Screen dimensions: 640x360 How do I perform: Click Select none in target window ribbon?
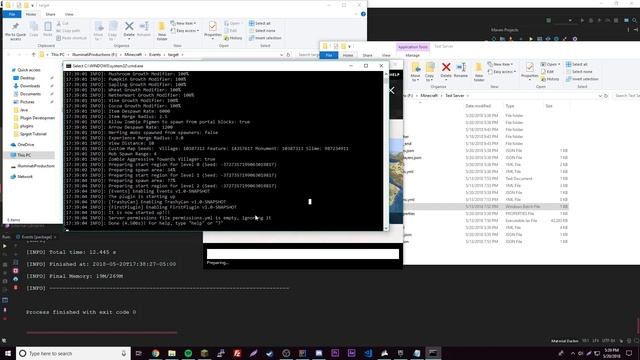262,31
